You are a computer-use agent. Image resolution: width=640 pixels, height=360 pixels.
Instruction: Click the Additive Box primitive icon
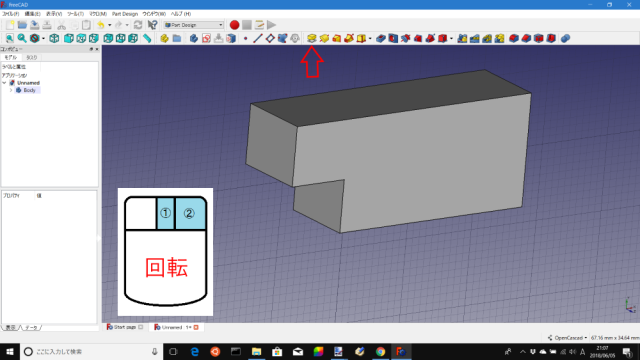click(x=361, y=38)
